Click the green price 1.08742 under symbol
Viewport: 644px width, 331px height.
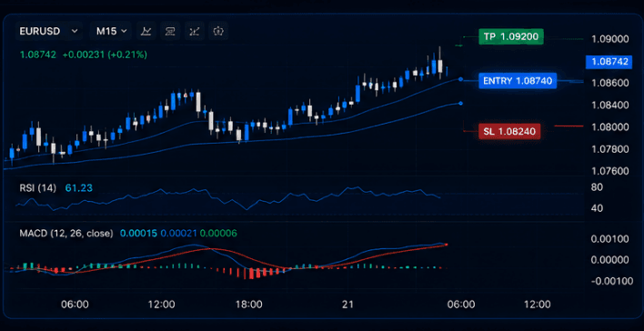38,55
